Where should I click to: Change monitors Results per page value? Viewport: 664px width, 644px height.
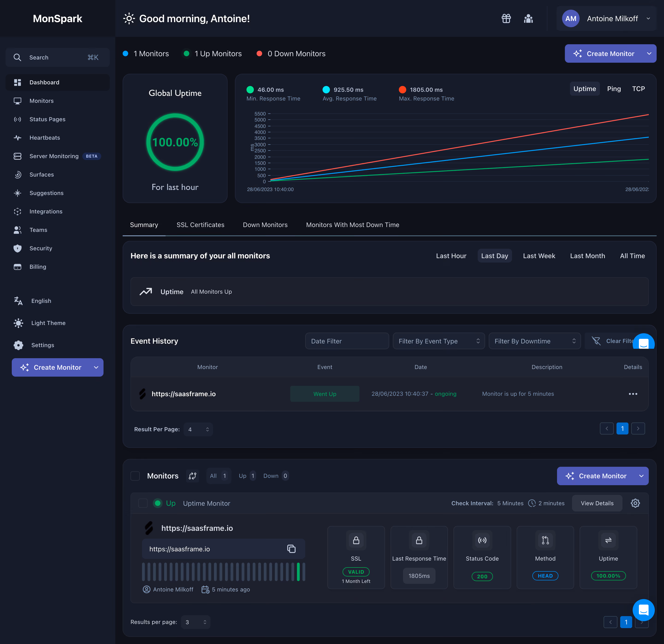(x=196, y=622)
